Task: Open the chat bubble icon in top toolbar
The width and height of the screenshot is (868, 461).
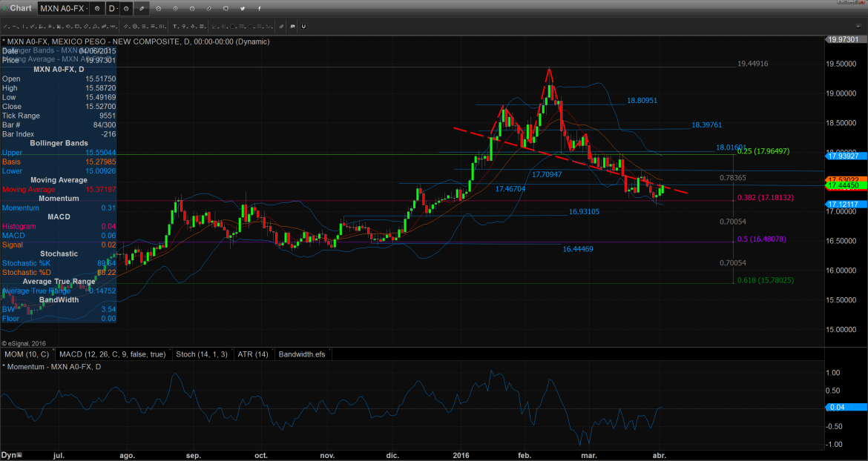Action: pyautogui.click(x=226, y=8)
